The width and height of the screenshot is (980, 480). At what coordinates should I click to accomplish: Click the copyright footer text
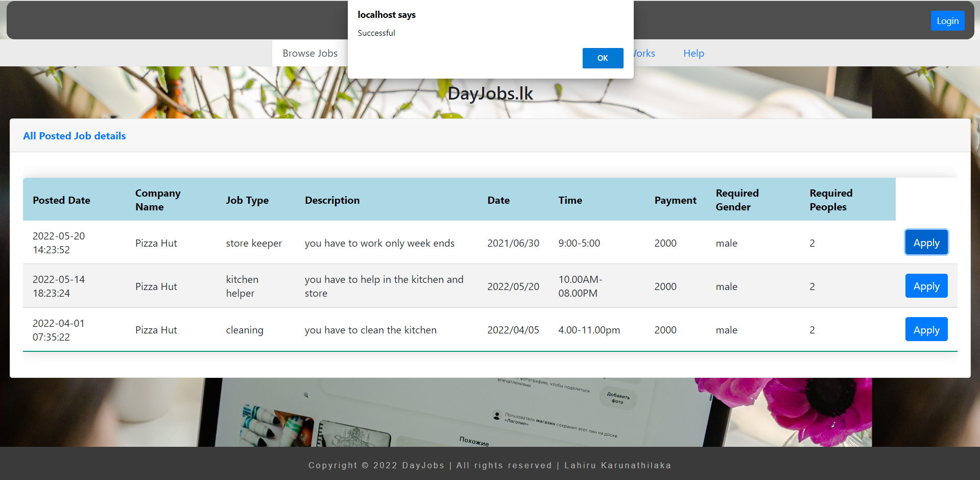(489, 465)
